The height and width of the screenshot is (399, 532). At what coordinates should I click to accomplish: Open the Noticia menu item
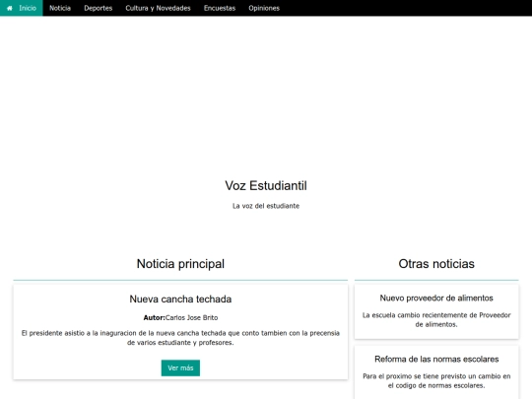(x=60, y=8)
